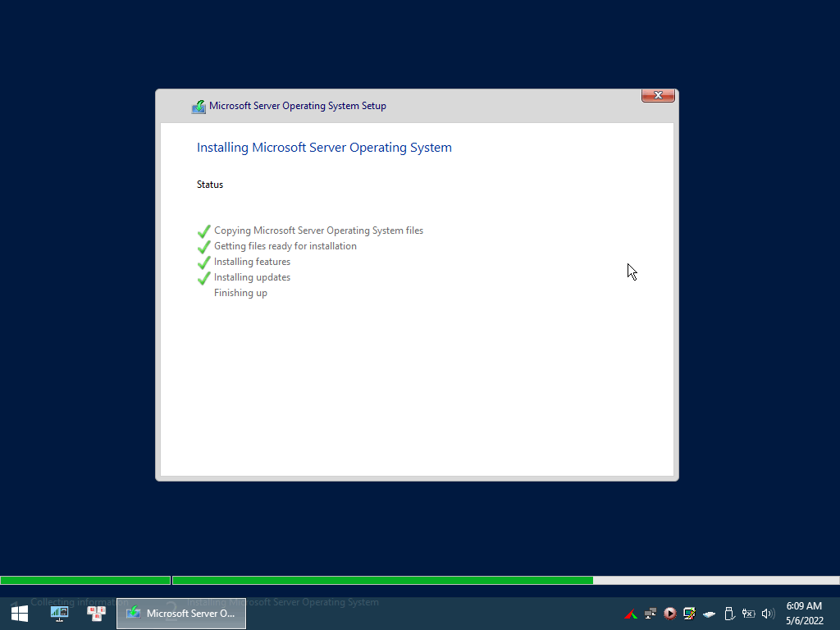The width and height of the screenshot is (840, 630).
Task: Open the Windows Start menu
Action: [20, 614]
